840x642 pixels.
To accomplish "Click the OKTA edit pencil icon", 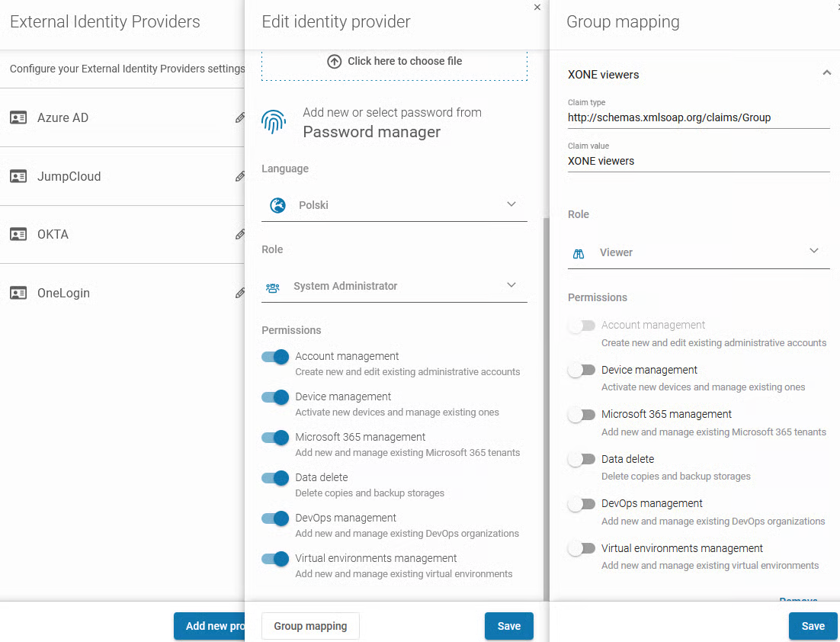I will (x=239, y=235).
